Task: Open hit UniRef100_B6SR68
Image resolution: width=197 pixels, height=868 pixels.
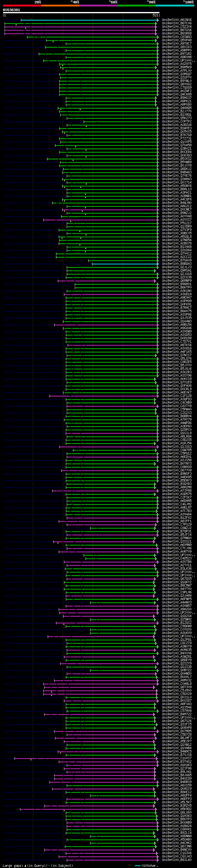Action: tap(176, 34)
